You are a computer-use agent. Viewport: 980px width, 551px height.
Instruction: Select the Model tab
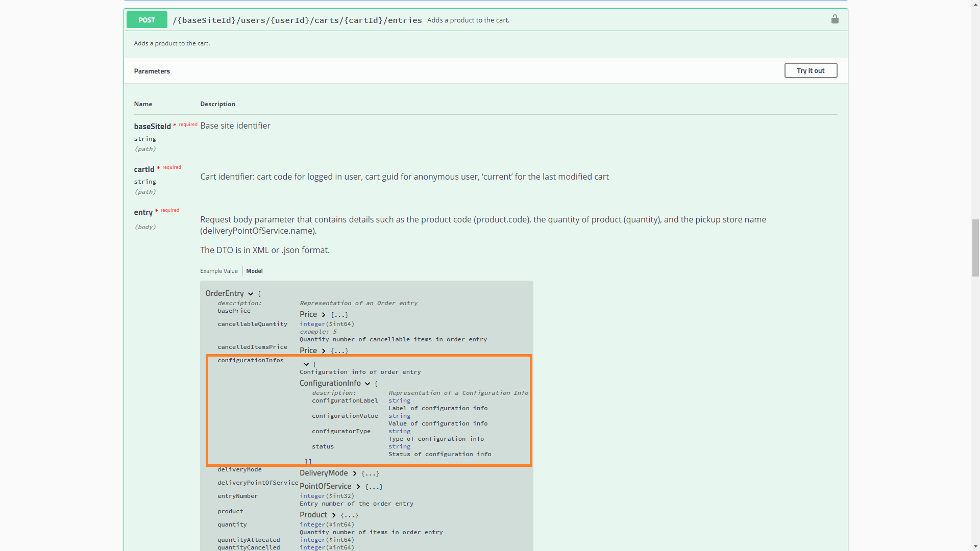(254, 271)
